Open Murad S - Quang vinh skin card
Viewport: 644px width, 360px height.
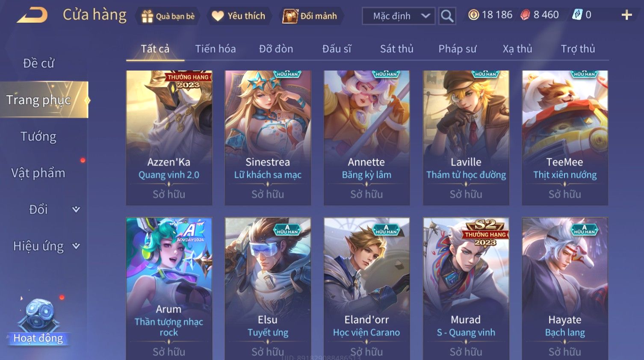[x=466, y=289]
